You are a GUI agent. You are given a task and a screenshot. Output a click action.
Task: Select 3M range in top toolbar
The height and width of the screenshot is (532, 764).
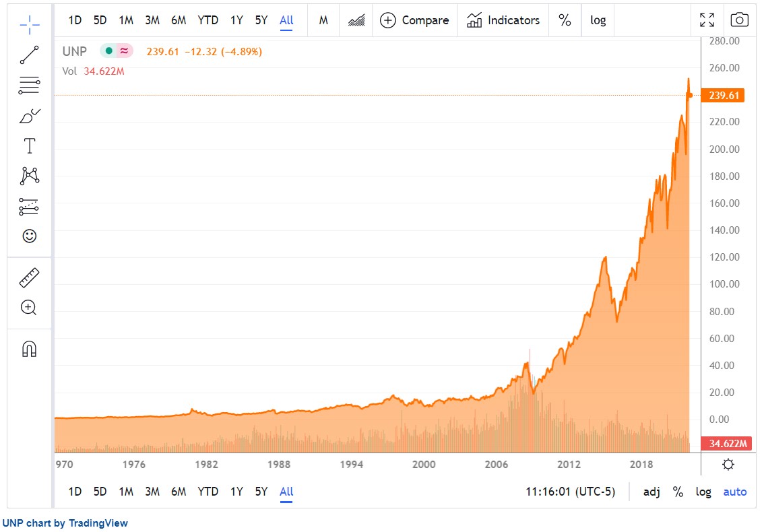[x=152, y=20]
